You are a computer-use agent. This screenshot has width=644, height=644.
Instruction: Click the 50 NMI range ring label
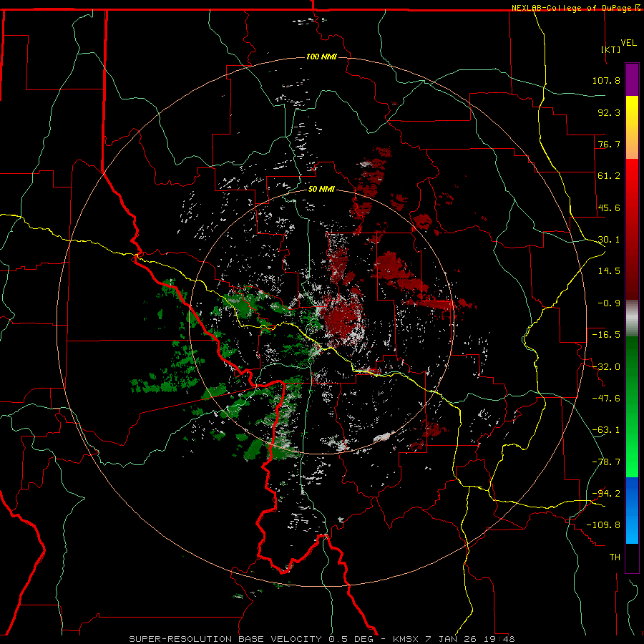coord(321,190)
